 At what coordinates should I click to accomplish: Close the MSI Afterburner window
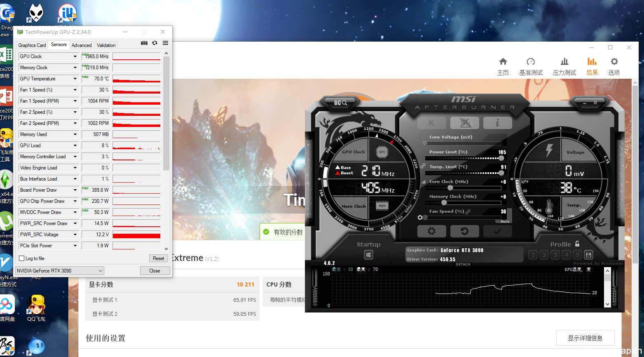pyautogui.click(x=595, y=103)
